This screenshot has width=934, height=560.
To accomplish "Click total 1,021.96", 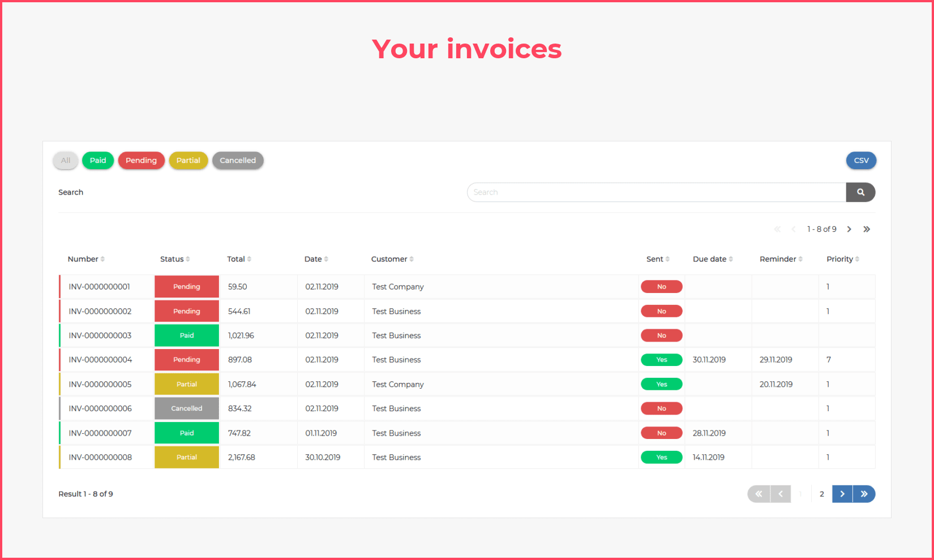I will [241, 335].
